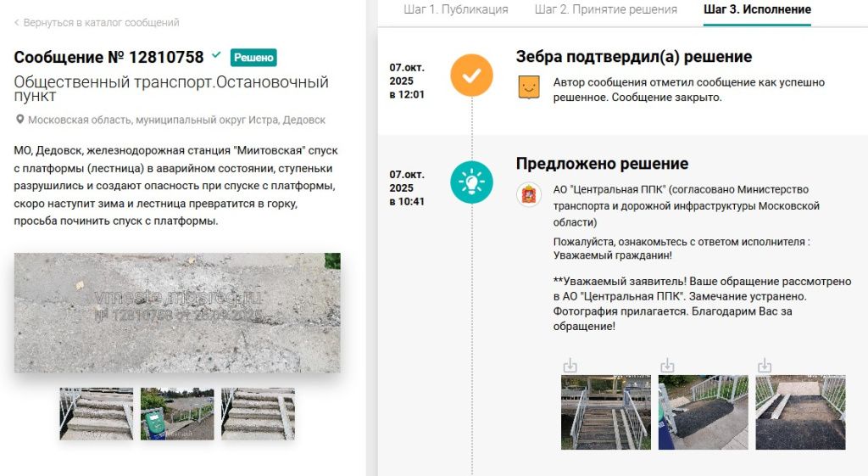Click the Moscow region coat of arms icon

tap(529, 193)
